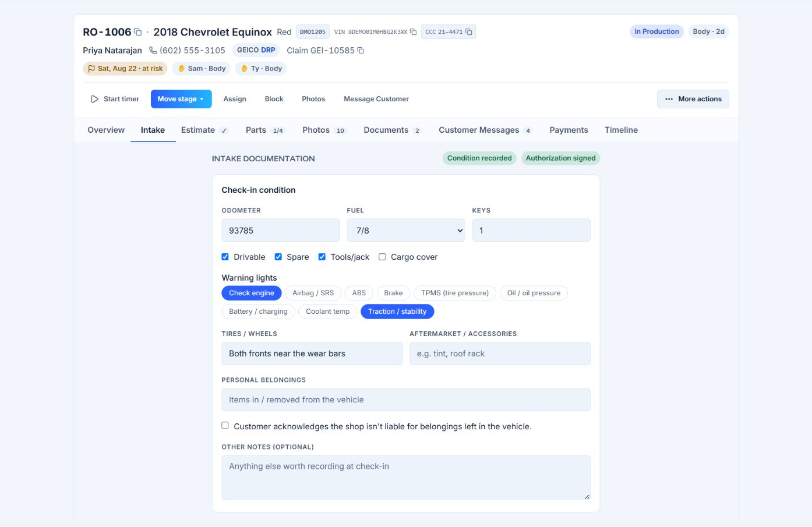The height and width of the screenshot is (527, 812).
Task: Click the Authorization signed badge
Action: tap(560, 158)
